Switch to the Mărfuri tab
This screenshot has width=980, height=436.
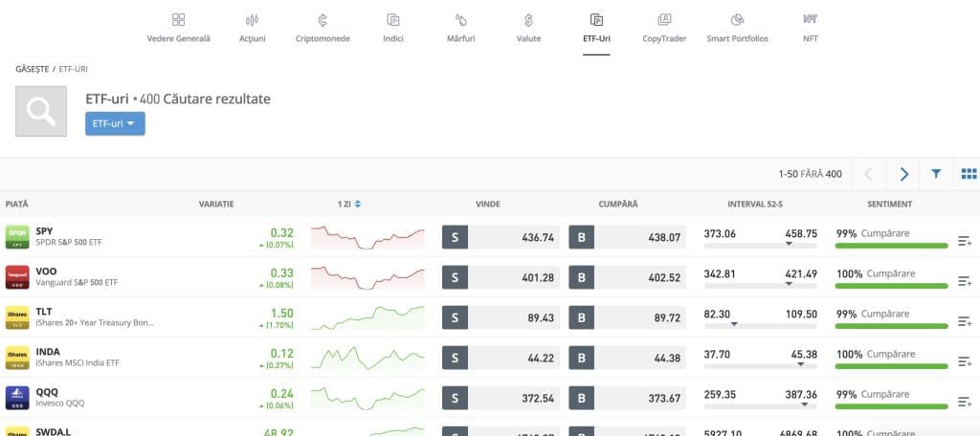[460, 29]
